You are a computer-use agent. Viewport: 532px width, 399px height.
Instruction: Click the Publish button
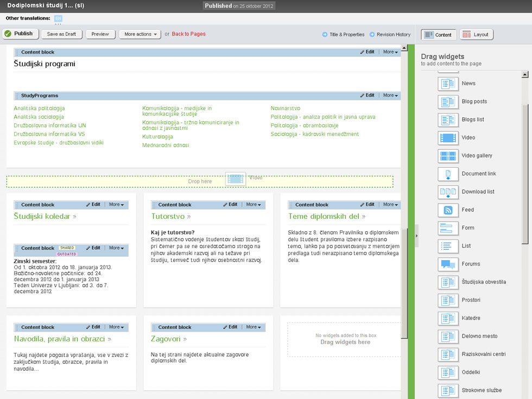[19, 34]
